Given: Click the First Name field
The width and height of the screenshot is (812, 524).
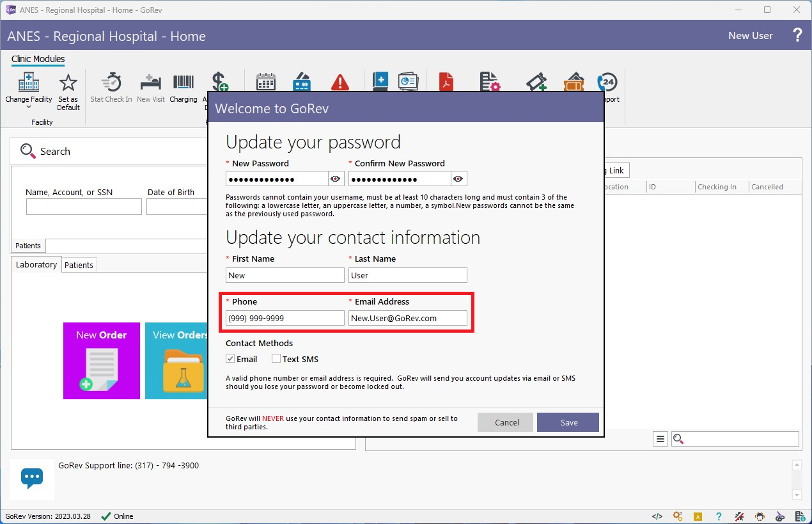Looking at the screenshot, I should (285, 275).
